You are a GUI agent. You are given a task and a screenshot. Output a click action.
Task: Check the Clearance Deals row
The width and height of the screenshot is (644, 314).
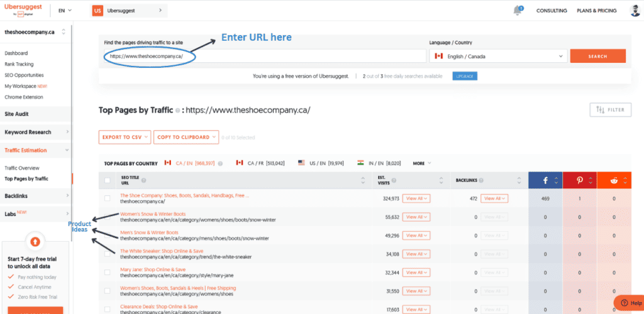[107, 309]
